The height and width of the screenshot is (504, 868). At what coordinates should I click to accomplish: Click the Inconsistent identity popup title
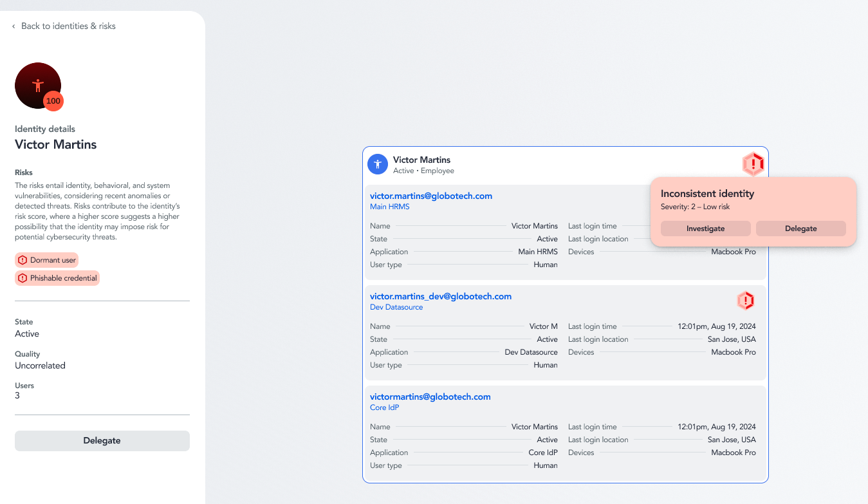[707, 194]
